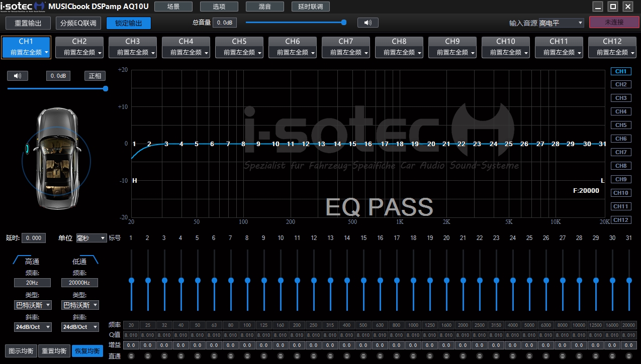Open the 场景 menu

[x=173, y=7]
